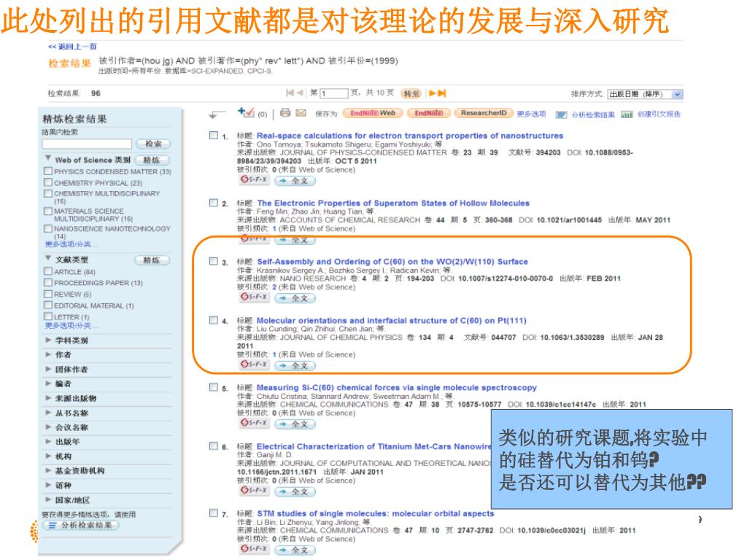Screen dimensions: 747x560
Task: Open Real-space calculations for electron transport title
Action: pos(410,136)
